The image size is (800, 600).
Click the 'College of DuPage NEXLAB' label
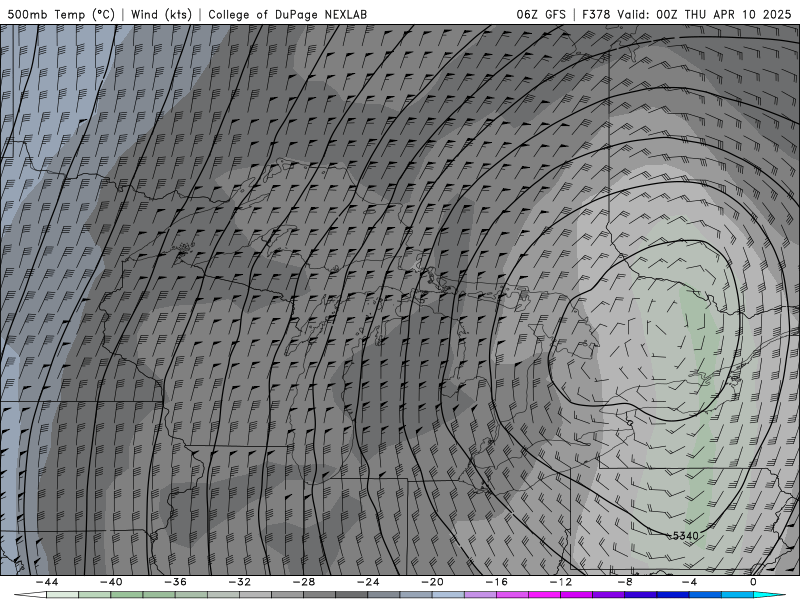pyautogui.click(x=287, y=14)
